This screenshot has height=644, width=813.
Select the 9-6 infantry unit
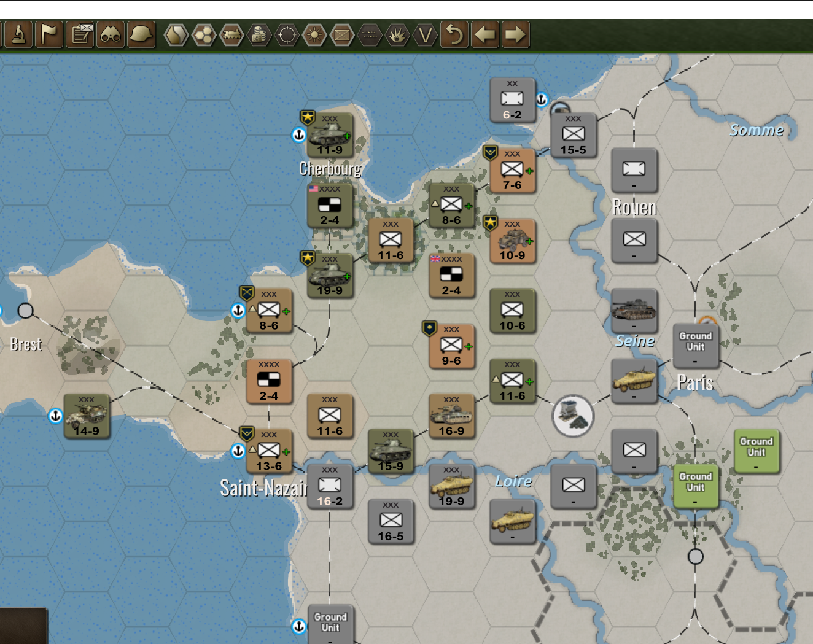[x=451, y=346]
